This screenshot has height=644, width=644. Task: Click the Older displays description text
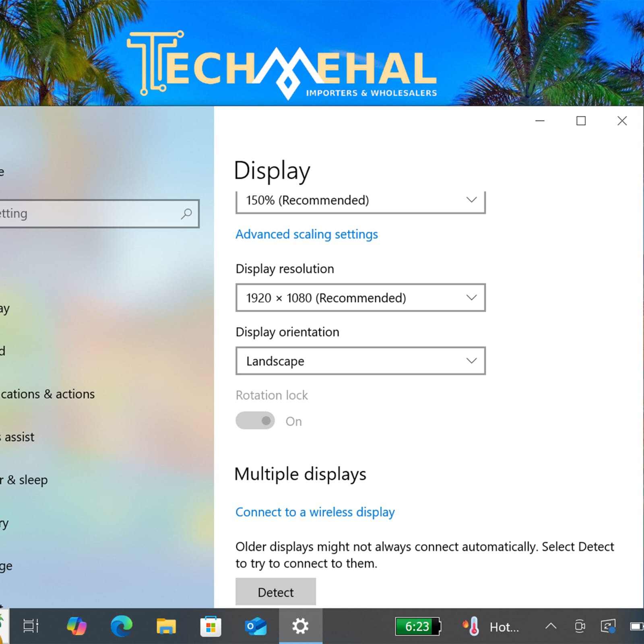[425, 555]
